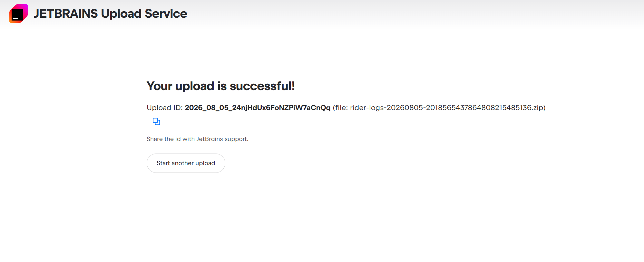644x262 pixels.
Task: Click the gray header bar right of the title
Action: click(416, 14)
